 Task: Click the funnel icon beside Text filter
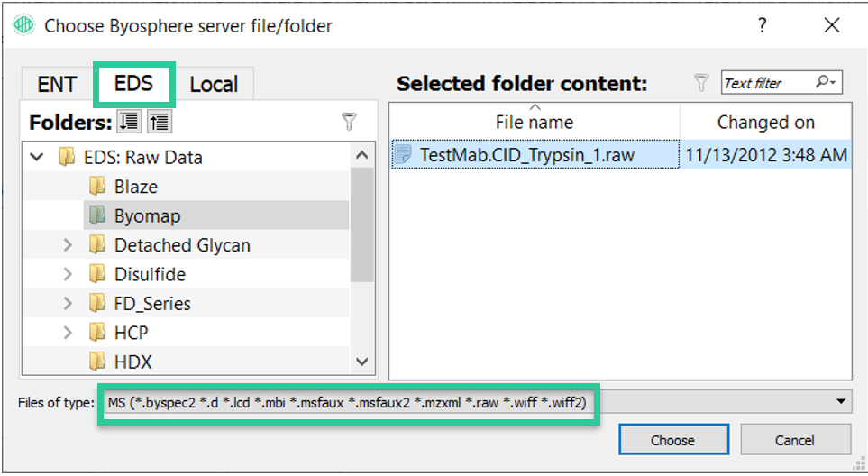pyautogui.click(x=701, y=83)
